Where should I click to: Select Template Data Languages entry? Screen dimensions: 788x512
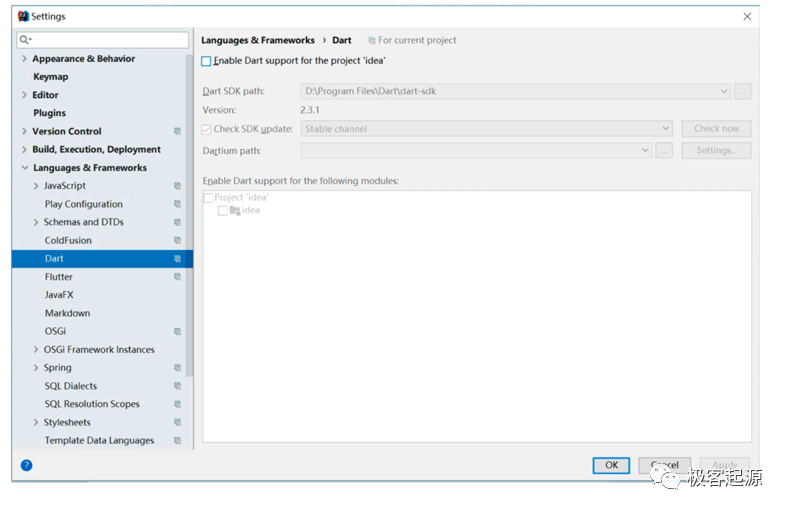(99, 441)
